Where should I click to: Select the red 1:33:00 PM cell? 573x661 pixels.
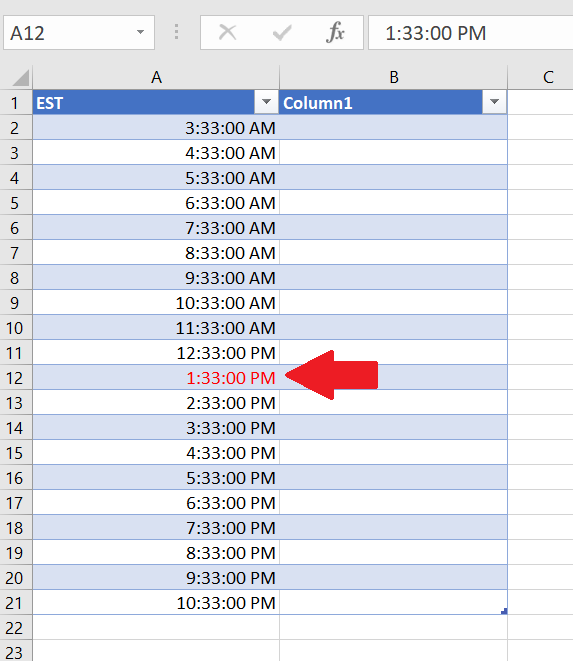156,378
